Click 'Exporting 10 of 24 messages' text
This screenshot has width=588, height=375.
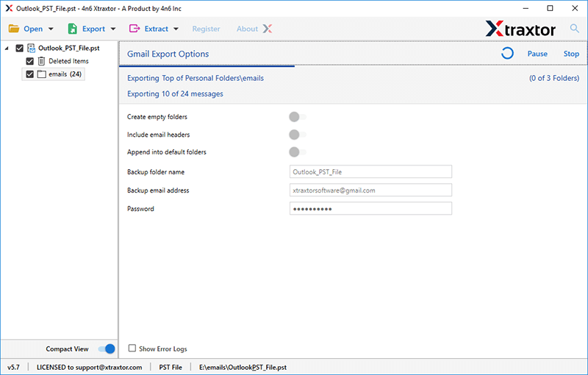(x=175, y=94)
